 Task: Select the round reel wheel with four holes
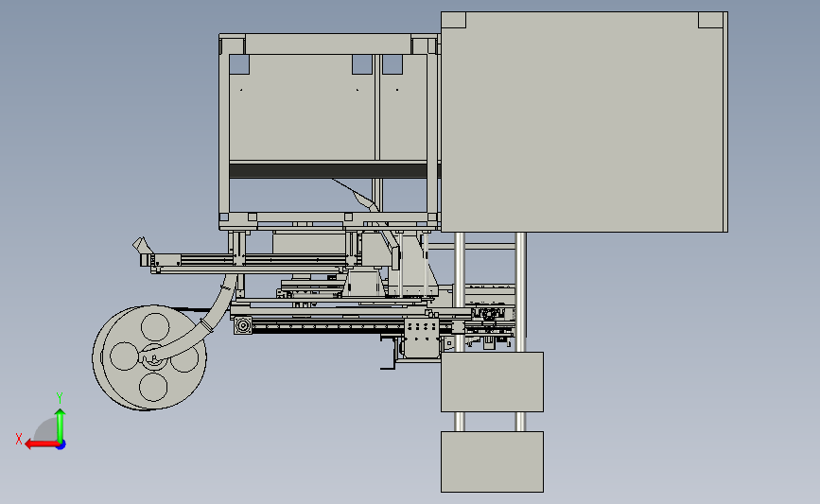click(x=149, y=357)
